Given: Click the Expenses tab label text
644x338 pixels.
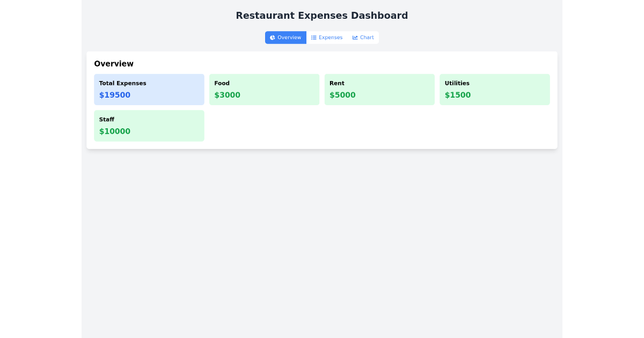Looking at the screenshot, I should 330,38.
